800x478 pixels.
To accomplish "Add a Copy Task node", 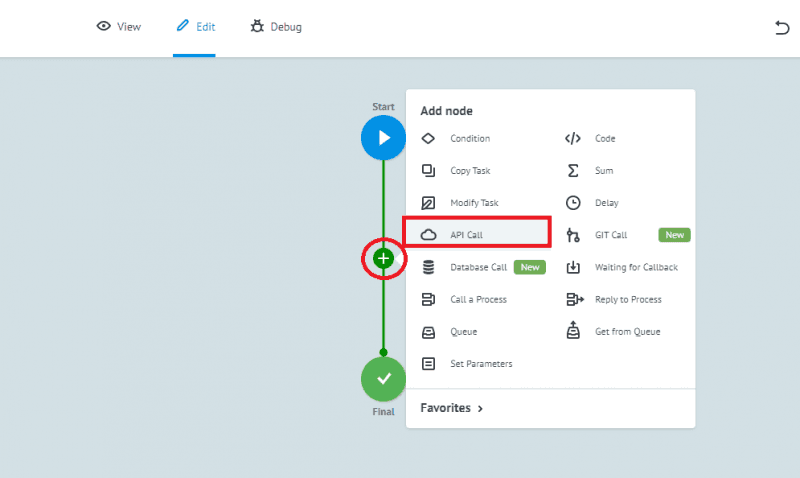I will click(x=470, y=170).
